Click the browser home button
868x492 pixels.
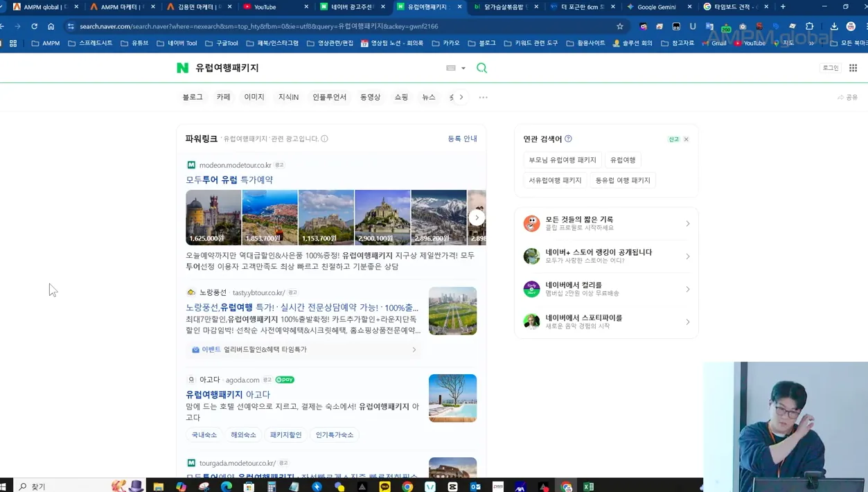[51, 26]
